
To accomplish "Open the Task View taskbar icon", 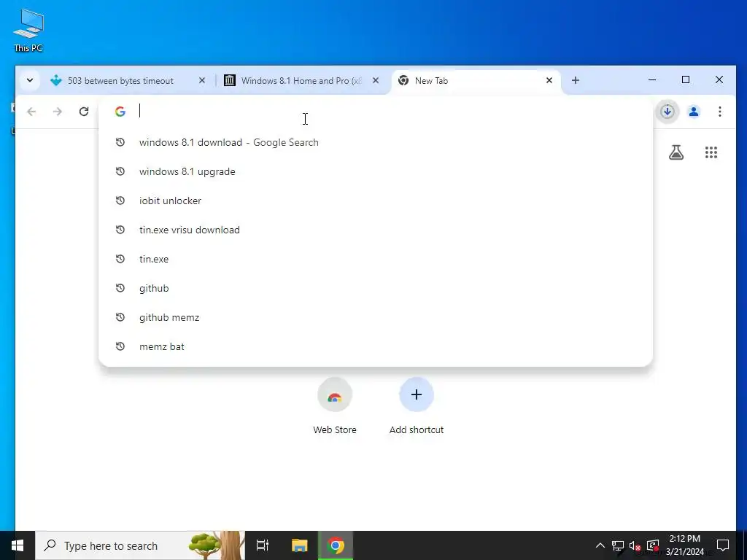I will (x=263, y=545).
